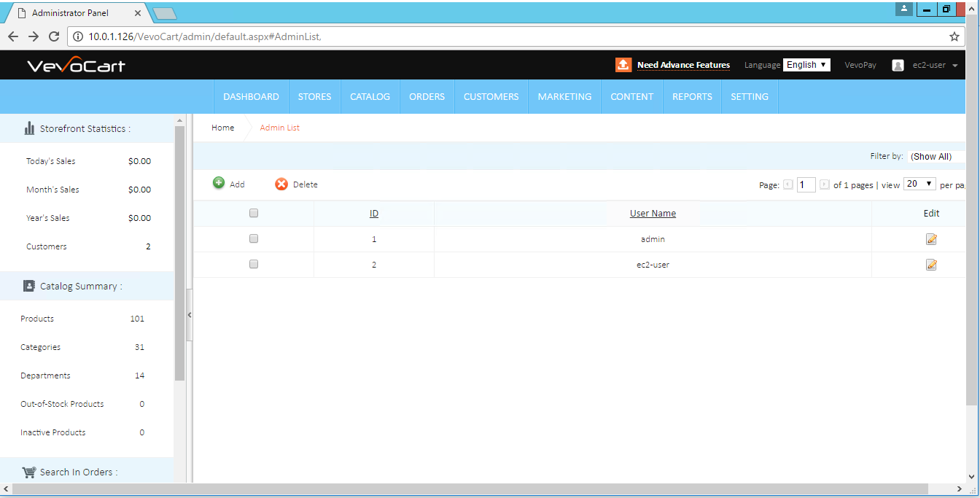Tick the checkbox for admin row
980x498 pixels.
point(254,239)
